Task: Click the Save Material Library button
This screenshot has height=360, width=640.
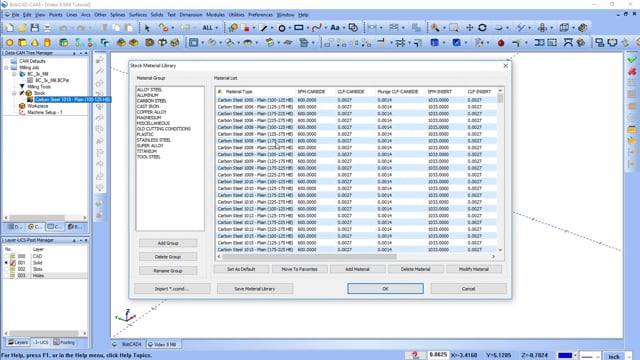Action: point(255,289)
